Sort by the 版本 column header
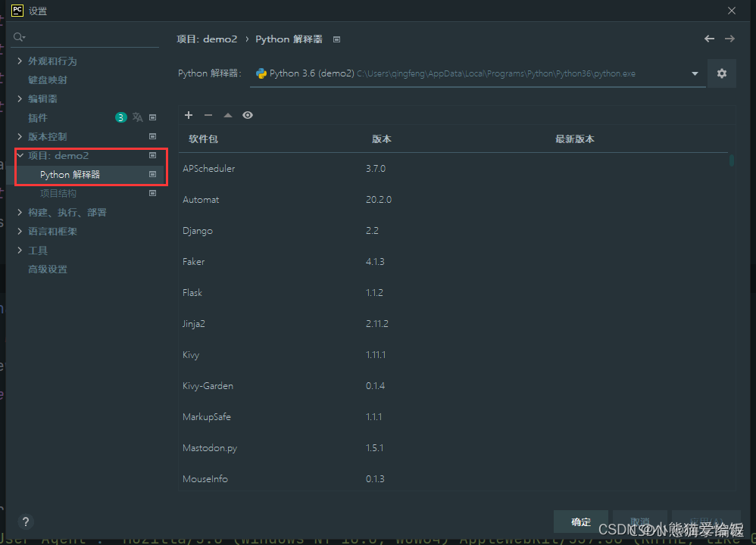The height and width of the screenshot is (545, 756). click(x=381, y=139)
